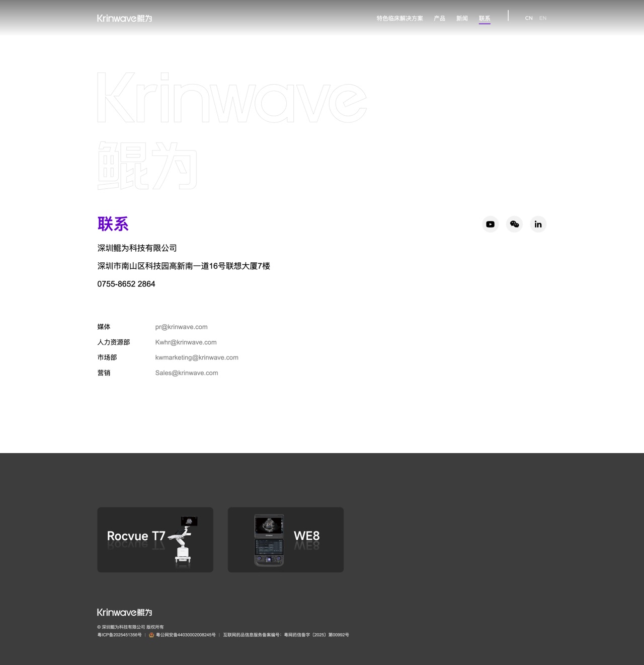Image resolution: width=644 pixels, height=665 pixels.
Task: Click the Krinwave logo in the footer
Action: coord(124,613)
